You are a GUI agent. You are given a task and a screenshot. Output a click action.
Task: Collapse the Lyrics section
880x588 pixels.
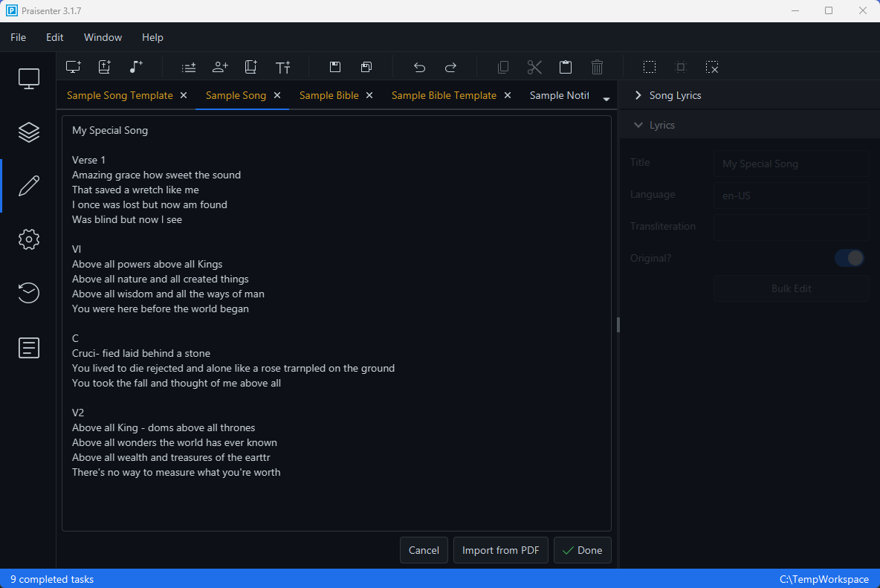click(x=638, y=124)
